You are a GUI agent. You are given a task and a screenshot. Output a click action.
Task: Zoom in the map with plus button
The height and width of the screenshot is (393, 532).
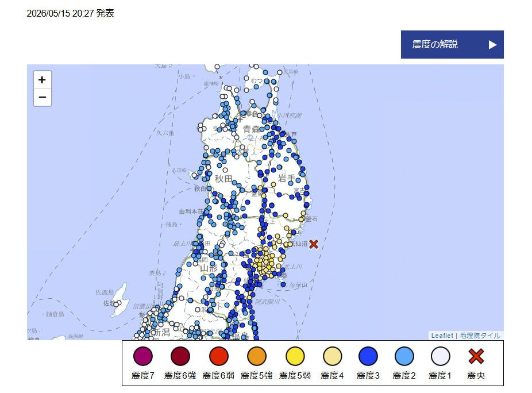click(43, 80)
